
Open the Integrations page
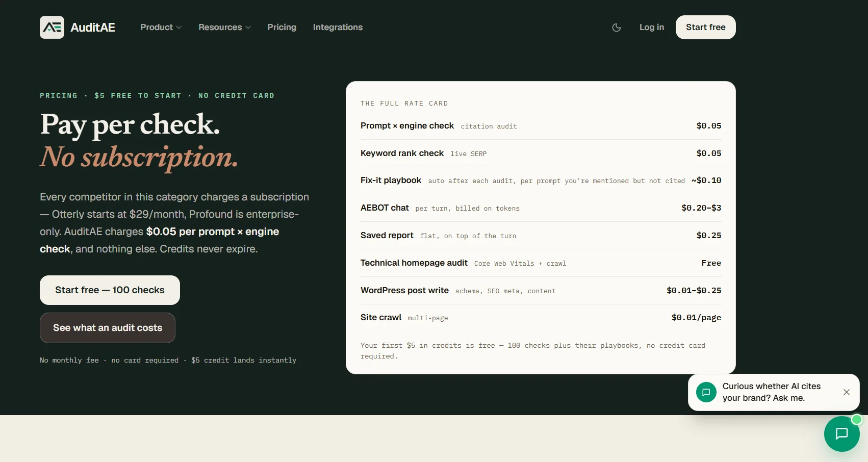338,28
